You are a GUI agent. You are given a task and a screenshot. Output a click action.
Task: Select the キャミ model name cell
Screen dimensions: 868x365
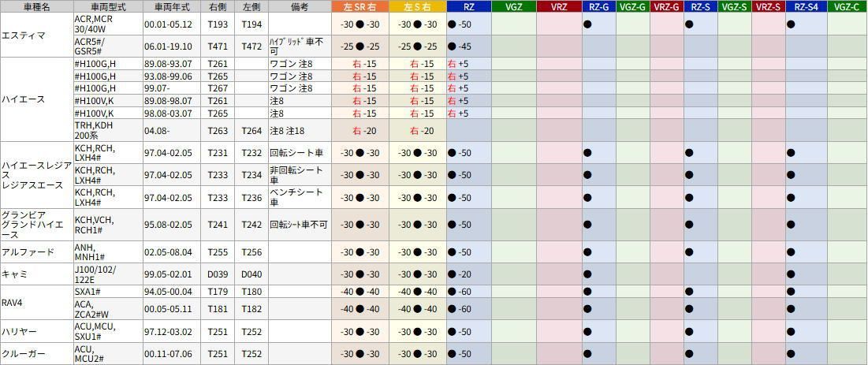[36, 274]
